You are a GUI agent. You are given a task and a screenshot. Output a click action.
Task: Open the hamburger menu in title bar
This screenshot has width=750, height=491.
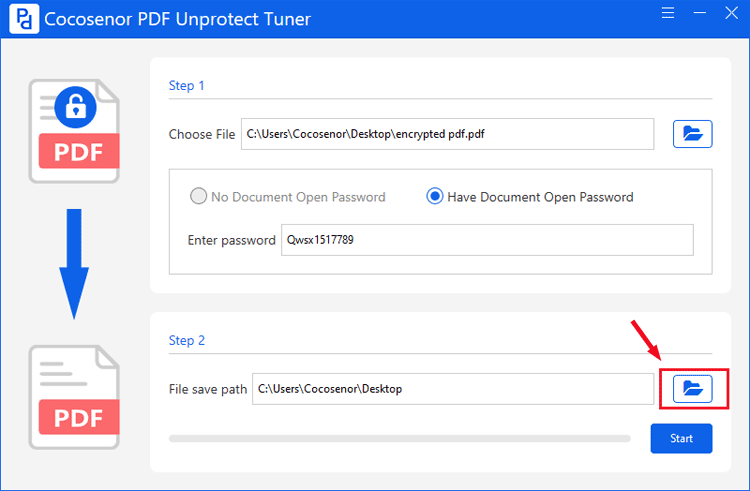point(668,13)
